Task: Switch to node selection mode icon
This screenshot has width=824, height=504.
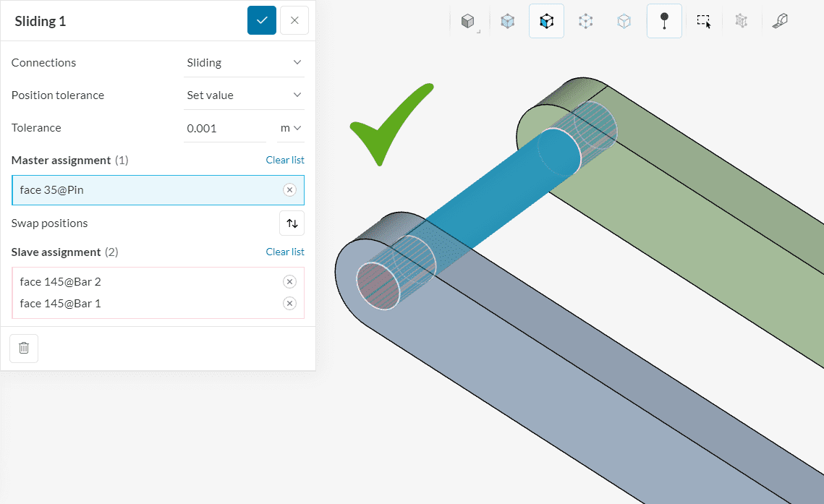Action: (x=585, y=22)
